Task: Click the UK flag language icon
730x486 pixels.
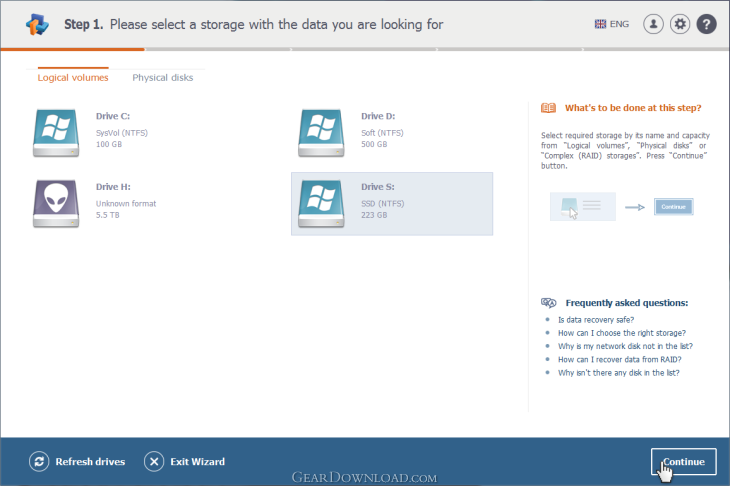Action: [x=600, y=24]
